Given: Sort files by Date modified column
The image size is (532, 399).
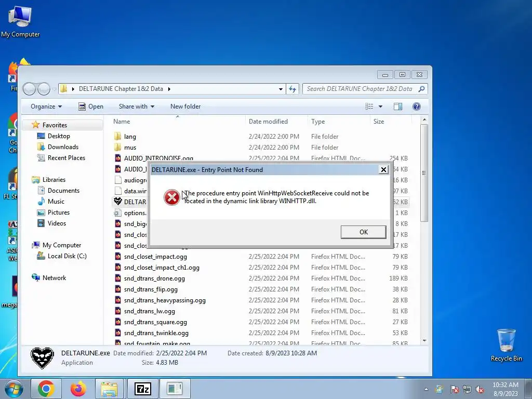Looking at the screenshot, I should [x=268, y=122].
